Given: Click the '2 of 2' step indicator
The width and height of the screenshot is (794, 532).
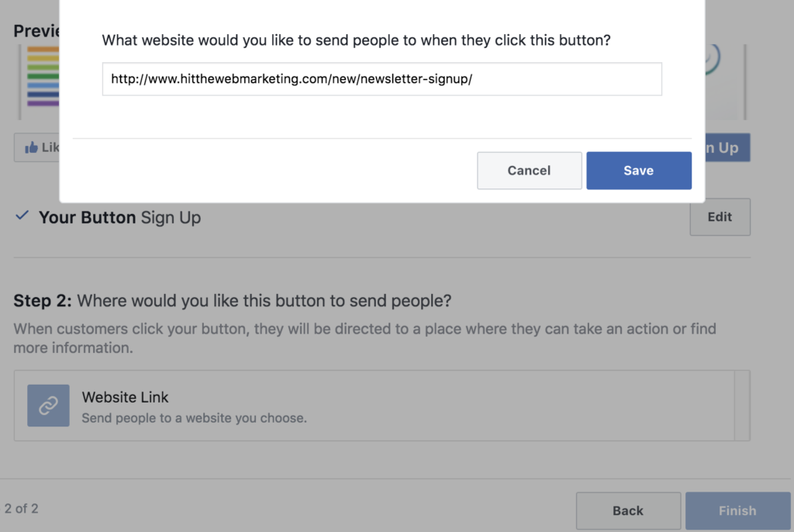Looking at the screenshot, I should [x=21, y=509].
